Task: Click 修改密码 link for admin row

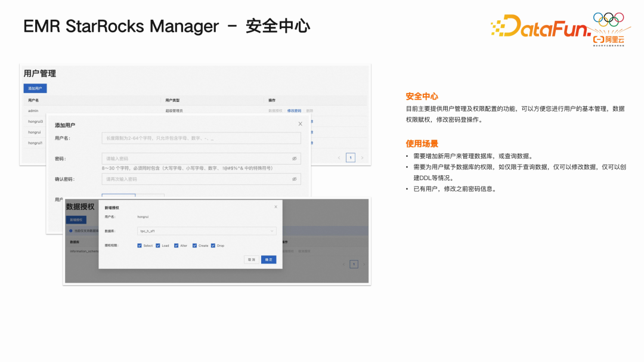Action: [x=294, y=111]
